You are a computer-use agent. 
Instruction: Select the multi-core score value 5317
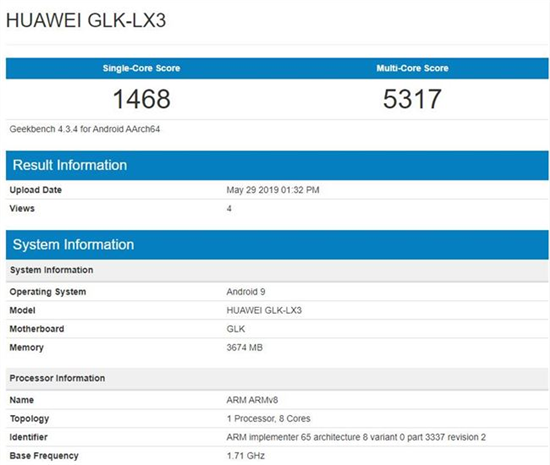[412, 99]
